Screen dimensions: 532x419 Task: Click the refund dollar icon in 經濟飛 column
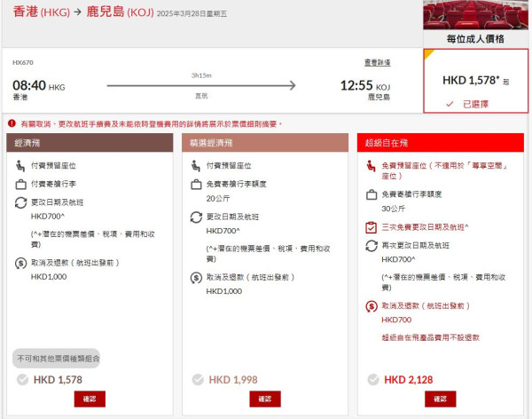coord(20,263)
